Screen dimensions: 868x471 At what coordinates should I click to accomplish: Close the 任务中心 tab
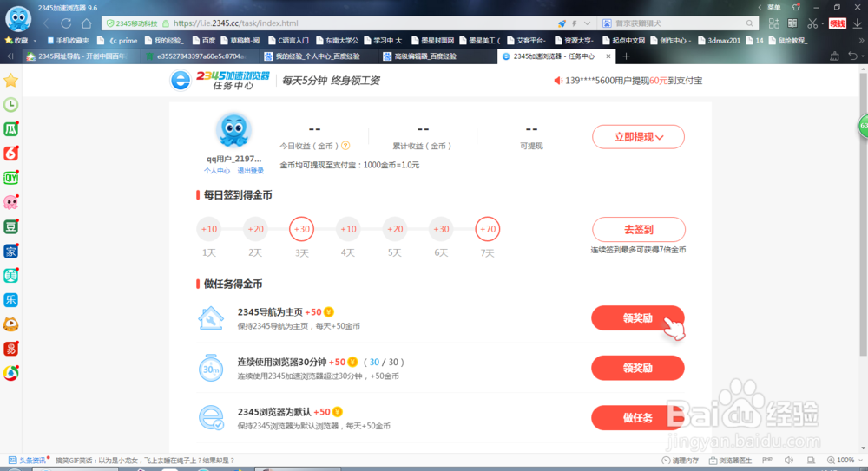pos(608,56)
